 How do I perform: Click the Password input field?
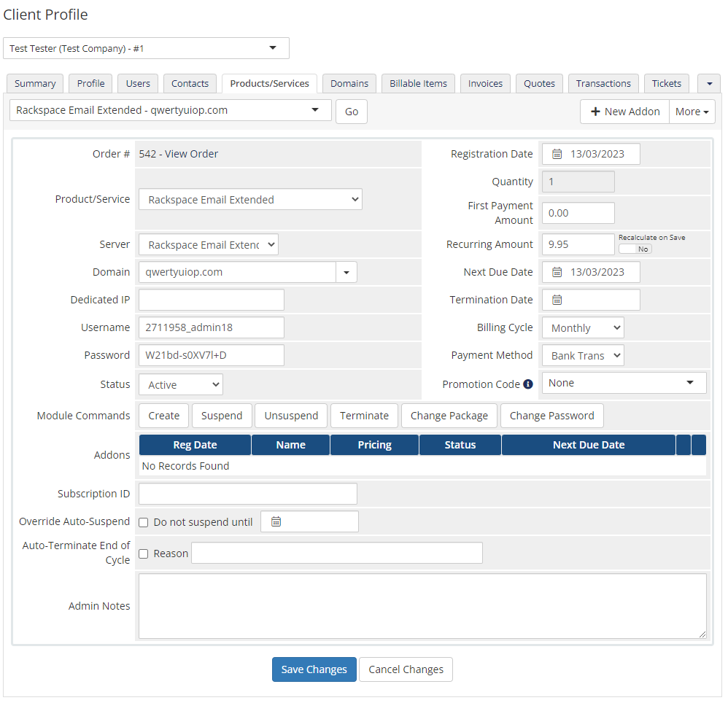click(212, 355)
